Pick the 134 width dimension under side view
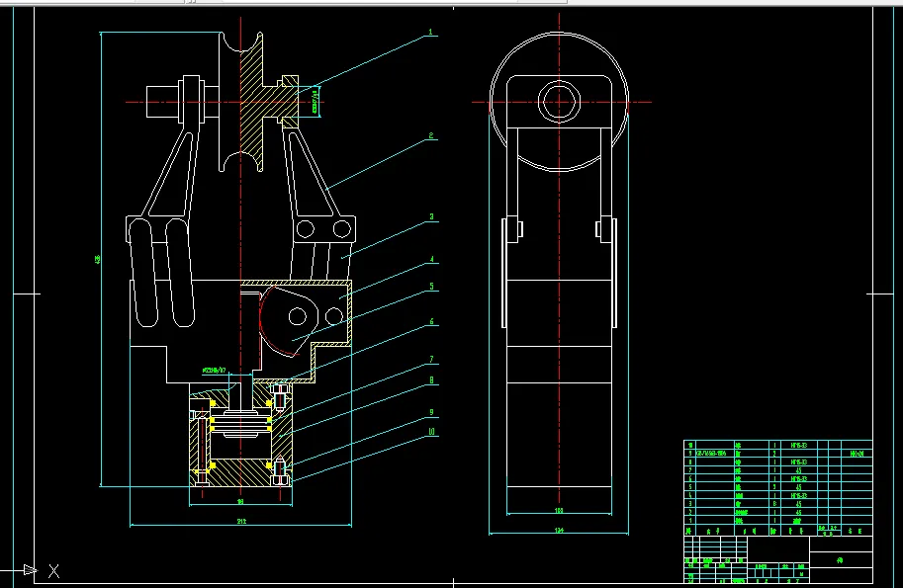The image size is (903, 588). pos(559,531)
